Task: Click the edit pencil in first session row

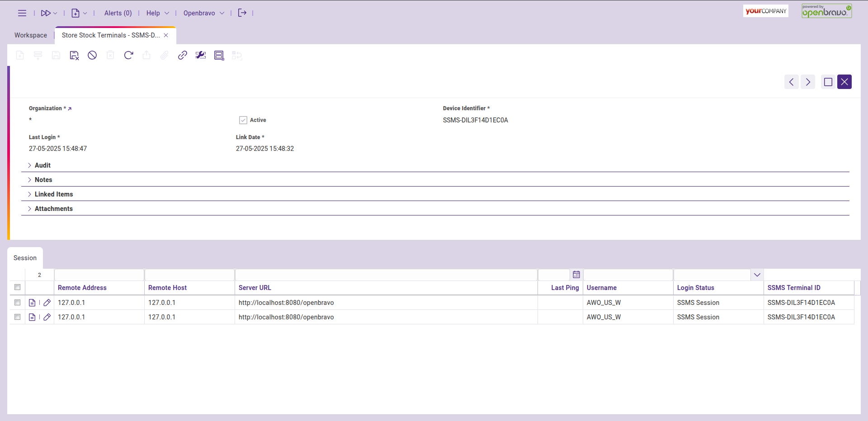Action: click(x=47, y=303)
